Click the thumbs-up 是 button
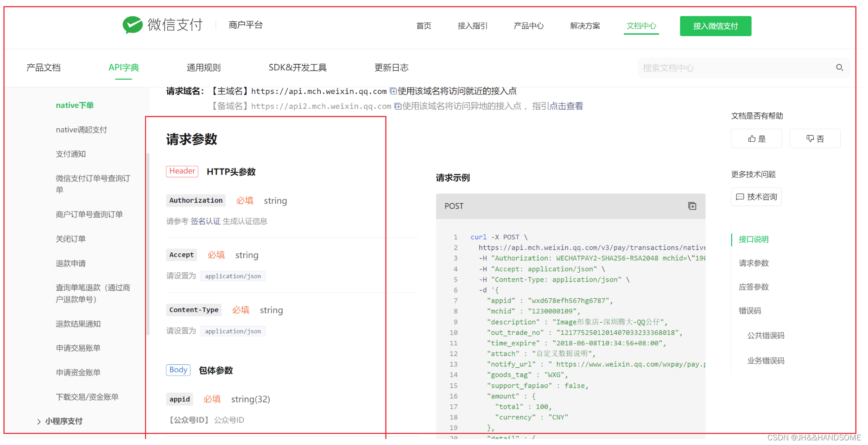Screen dimensions: 868x445 (x=756, y=138)
